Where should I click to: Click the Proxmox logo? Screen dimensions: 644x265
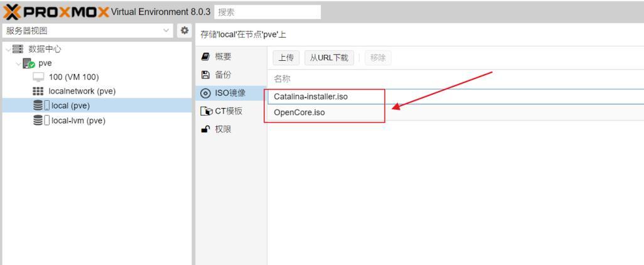56,12
